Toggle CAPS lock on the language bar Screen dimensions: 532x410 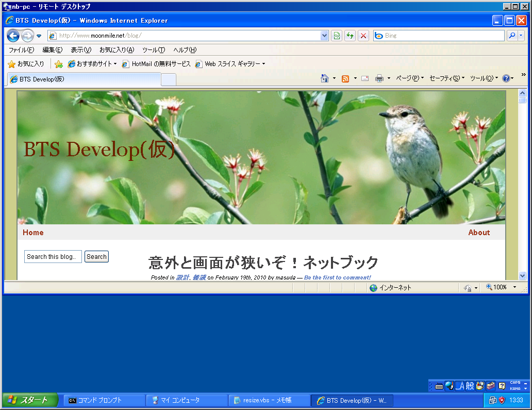(515, 383)
